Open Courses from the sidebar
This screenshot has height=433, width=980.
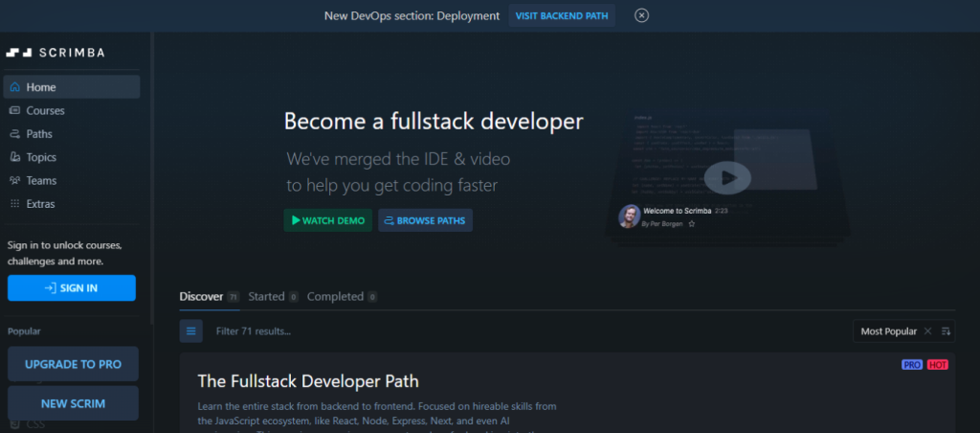click(x=45, y=111)
